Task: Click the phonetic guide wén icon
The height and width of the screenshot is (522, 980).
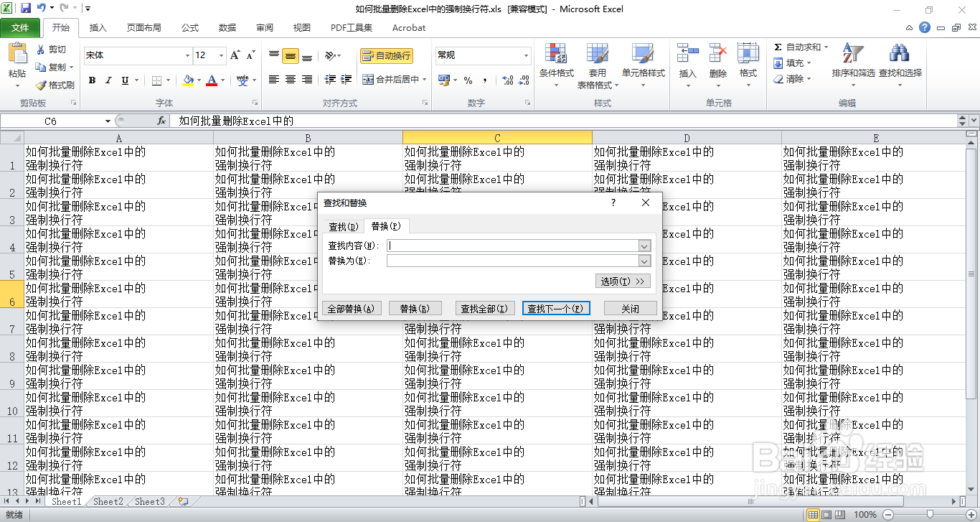Action: pyautogui.click(x=242, y=80)
